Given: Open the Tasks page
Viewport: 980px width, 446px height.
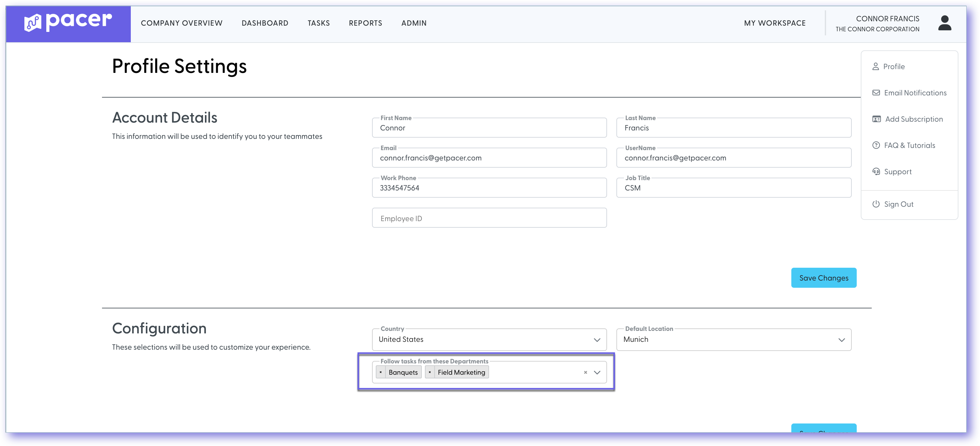Looking at the screenshot, I should click(x=319, y=23).
